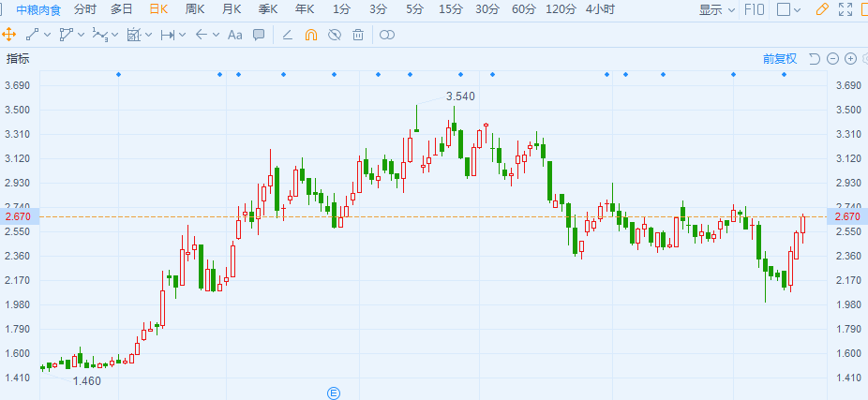
Task: Expand the polygon tool dropdown arrow
Action: click(x=81, y=35)
